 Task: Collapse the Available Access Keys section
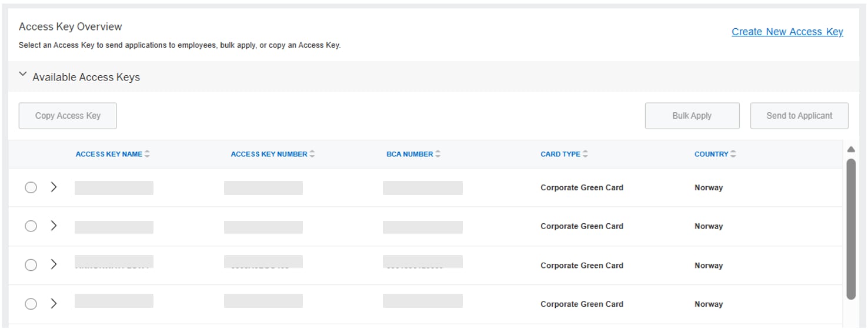(x=23, y=75)
